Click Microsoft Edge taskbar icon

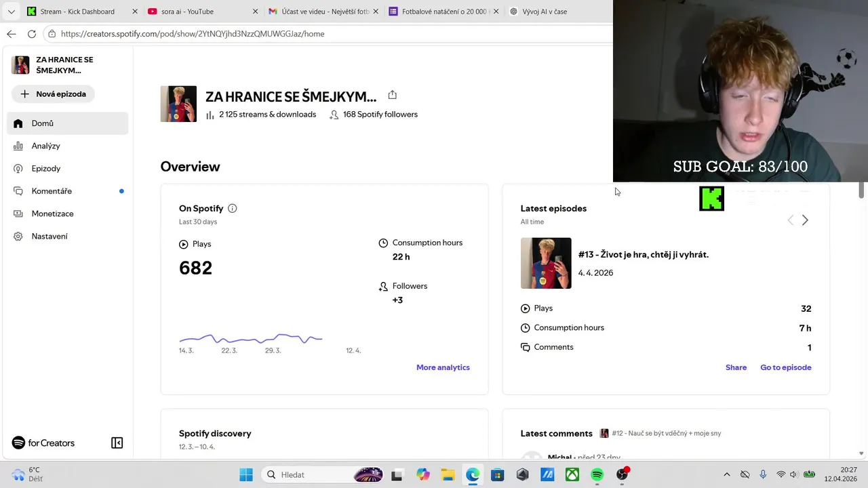473,474
